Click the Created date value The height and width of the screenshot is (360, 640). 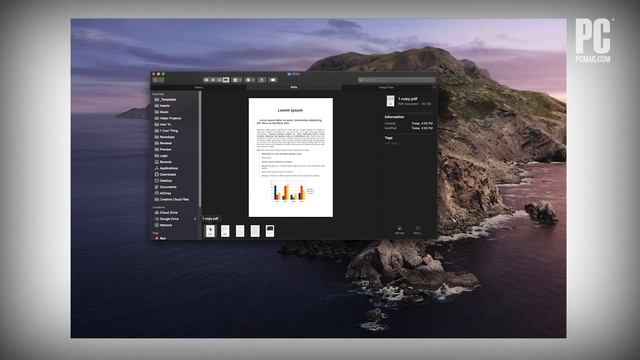coord(422,123)
